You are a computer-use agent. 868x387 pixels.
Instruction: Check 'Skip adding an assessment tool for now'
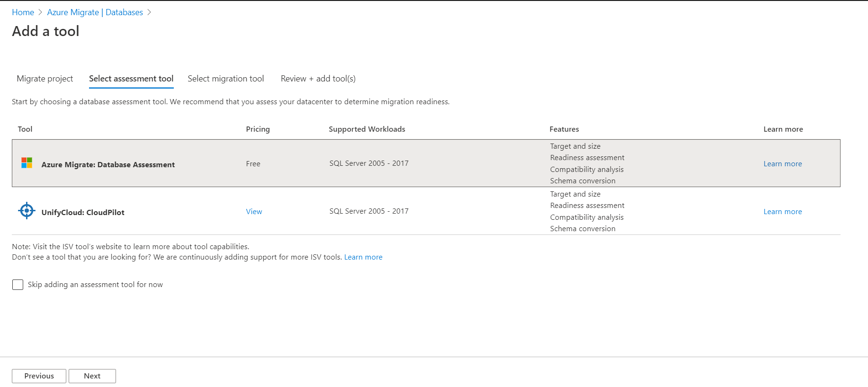(18, 285)
